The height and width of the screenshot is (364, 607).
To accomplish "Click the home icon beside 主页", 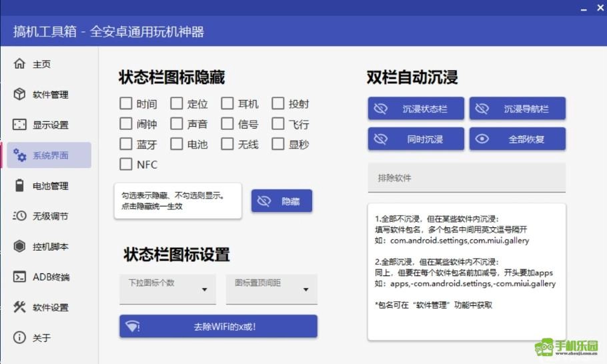I will click(x=19, y=64).
